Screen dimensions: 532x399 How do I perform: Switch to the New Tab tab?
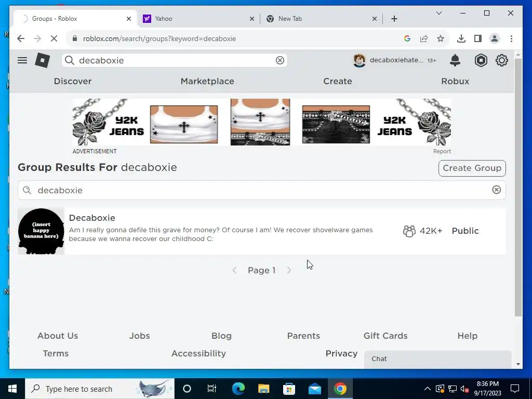coord(321,19)
